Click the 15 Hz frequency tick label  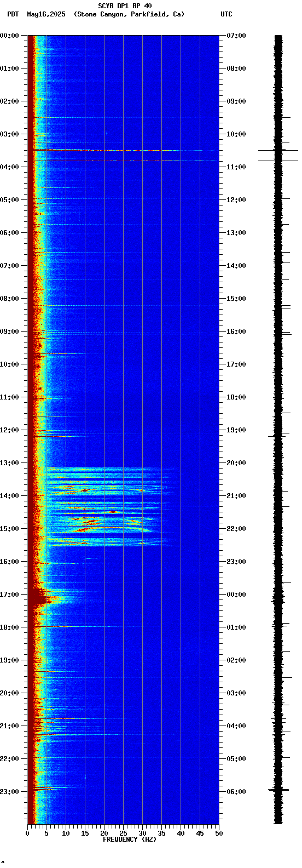pyautogui.click(x=85, y=833)
